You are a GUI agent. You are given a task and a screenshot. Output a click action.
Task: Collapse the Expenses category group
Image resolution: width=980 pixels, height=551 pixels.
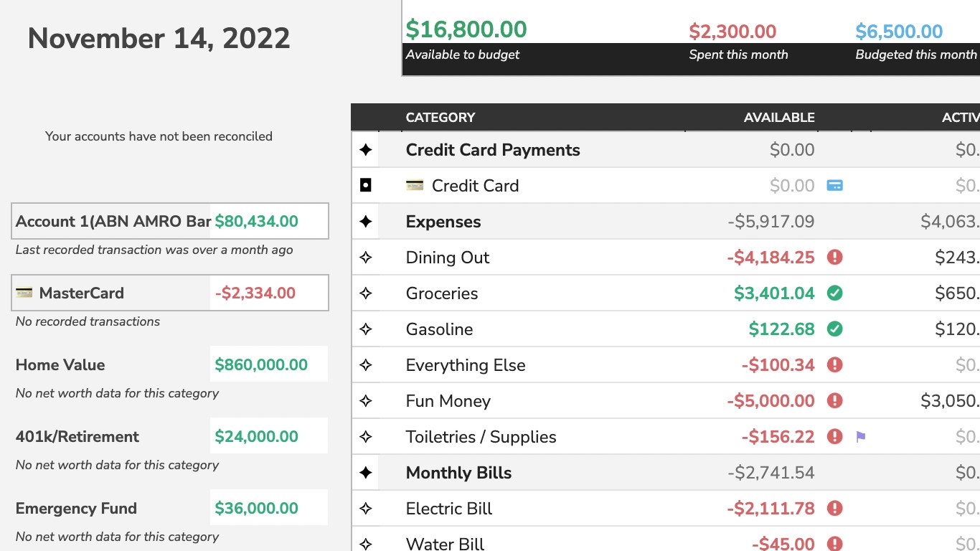click(x=366, y=222)
